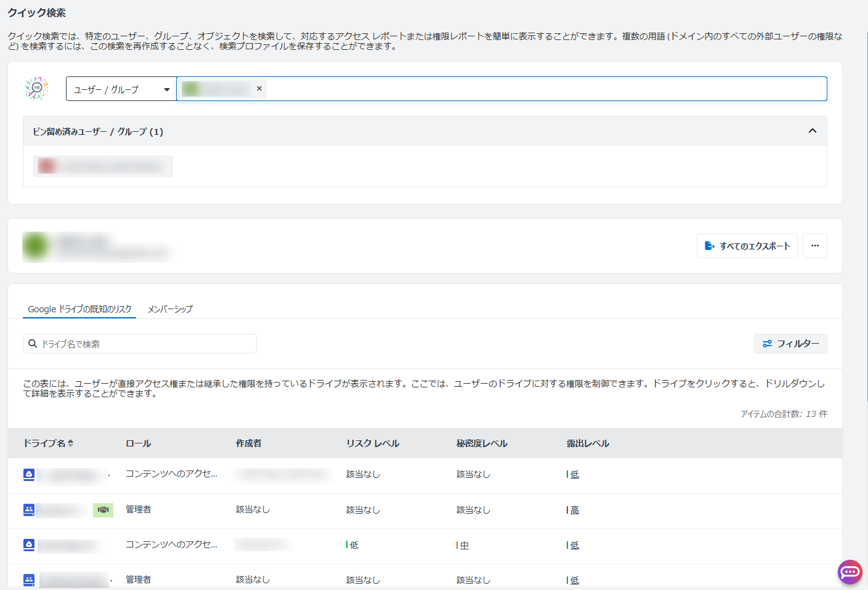Click 管理者 role in the second row
Screen dimensions: 868x590
[x=138, y=509]
